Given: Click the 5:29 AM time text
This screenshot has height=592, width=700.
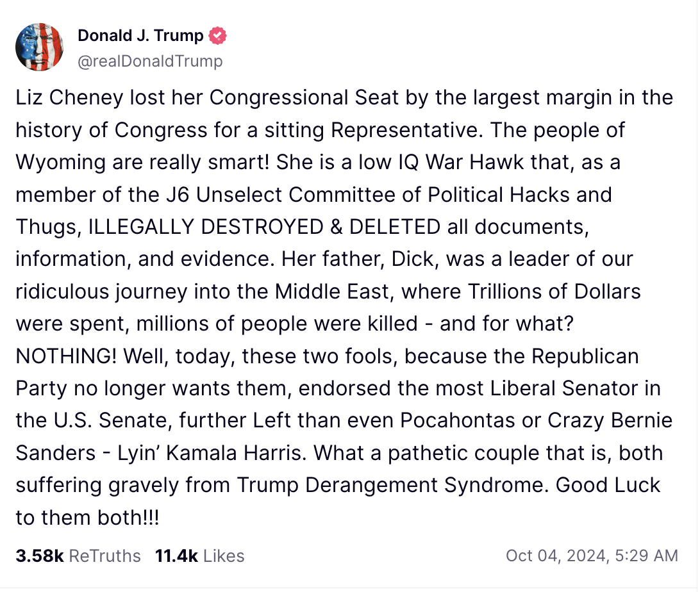Looking at the screenshot, I should coord(646,555).
